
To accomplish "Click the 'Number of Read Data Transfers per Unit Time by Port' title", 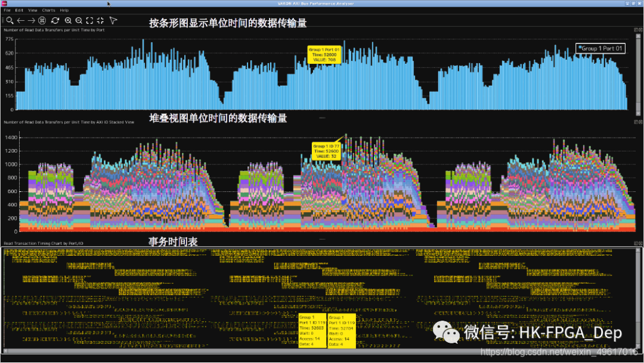I will [54, 30].
